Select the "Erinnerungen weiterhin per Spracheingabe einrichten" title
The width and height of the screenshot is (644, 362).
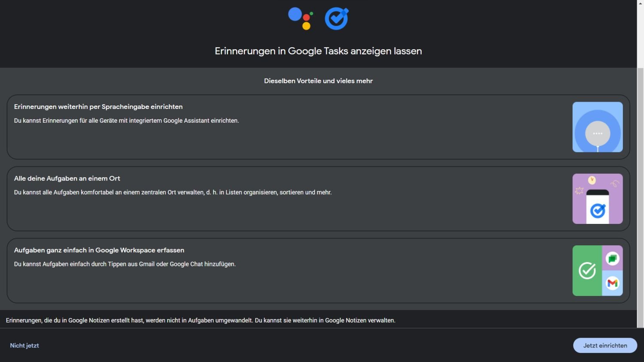(98, 107)
